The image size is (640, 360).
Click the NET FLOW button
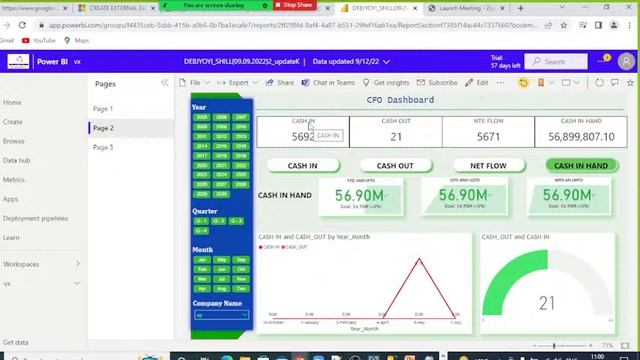(x=488, y=166)
